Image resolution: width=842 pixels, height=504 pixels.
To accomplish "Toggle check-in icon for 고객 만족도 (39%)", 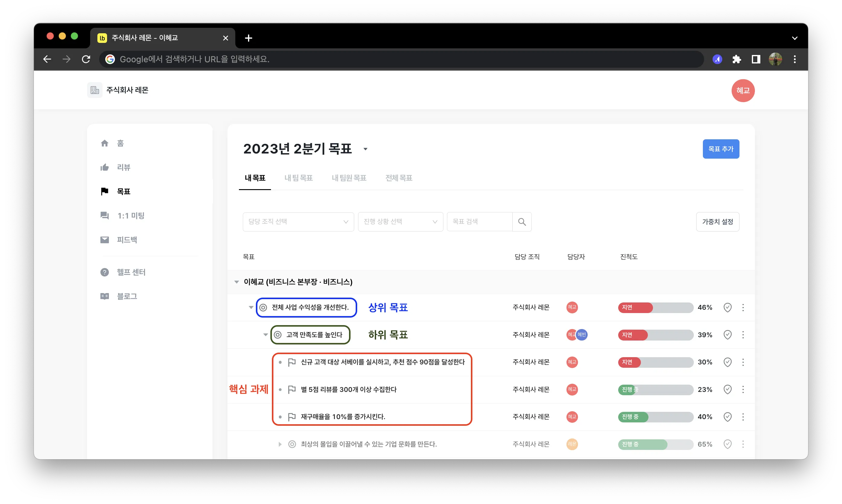I will pyautogui.click(x=727, y=335).
